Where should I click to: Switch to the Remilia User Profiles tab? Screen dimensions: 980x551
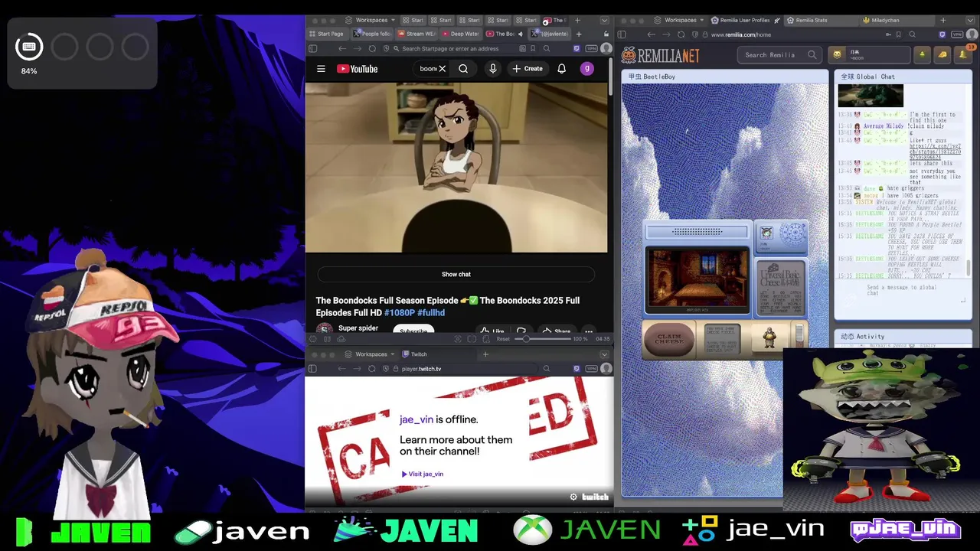745,20
